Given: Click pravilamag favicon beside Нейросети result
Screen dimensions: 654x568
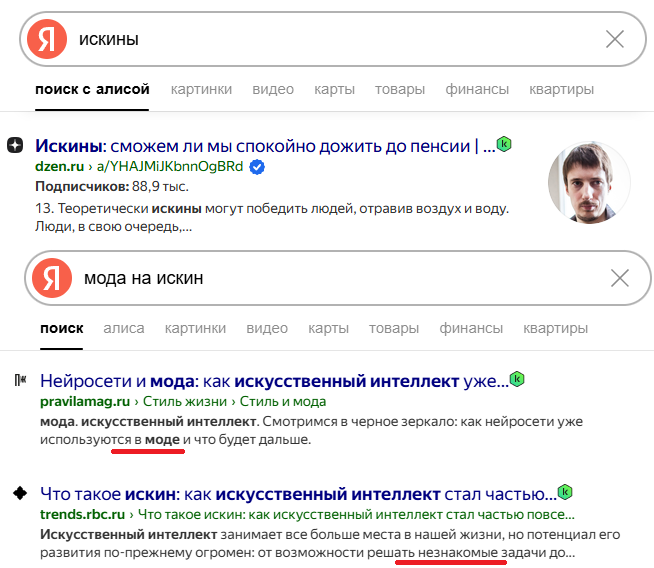Looking at the screenshot, I should click(20, 380).
